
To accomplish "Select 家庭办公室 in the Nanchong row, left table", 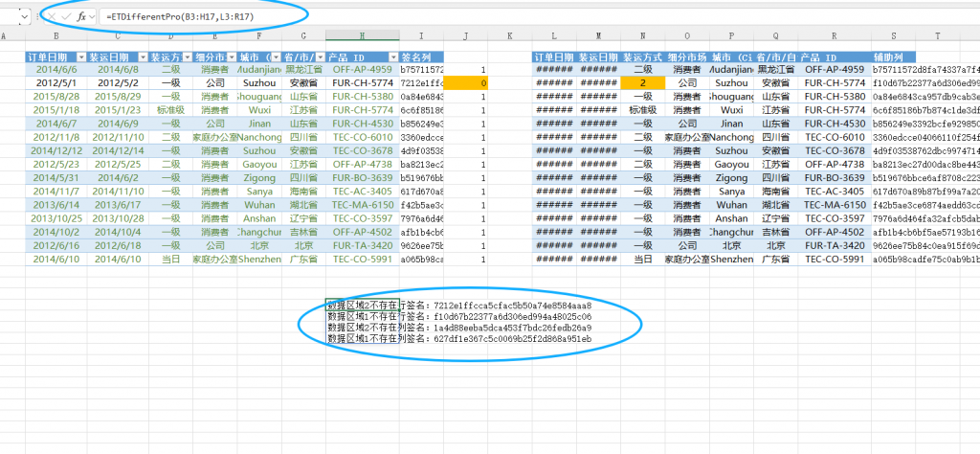I will pos(215,137).
